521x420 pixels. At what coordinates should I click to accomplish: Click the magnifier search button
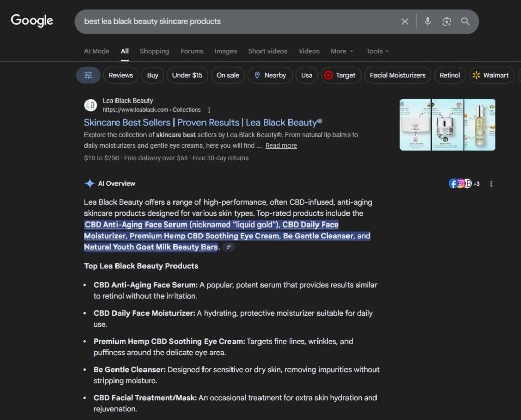click(465, 21)
